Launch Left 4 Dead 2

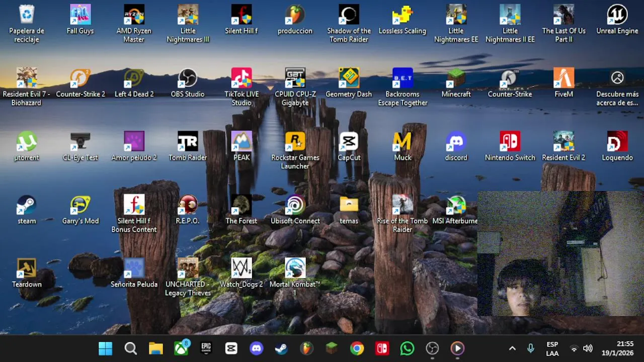click(134, 83)
